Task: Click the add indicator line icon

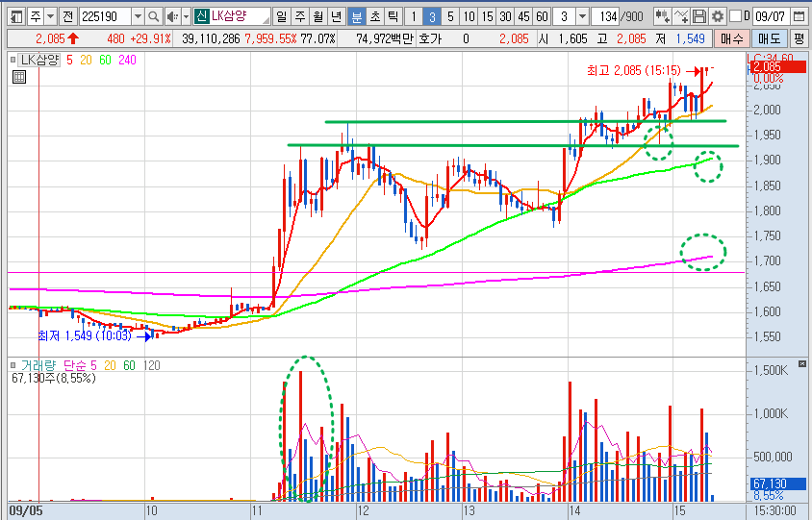Action: point(681,17)
